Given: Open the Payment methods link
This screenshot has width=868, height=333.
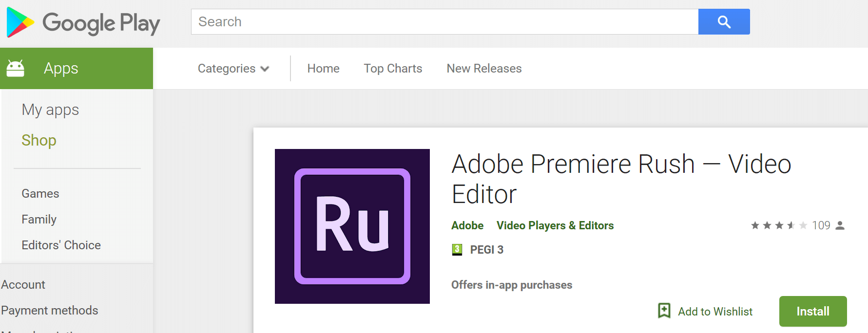Looking at the screenshot, I should tap(49, 311).
